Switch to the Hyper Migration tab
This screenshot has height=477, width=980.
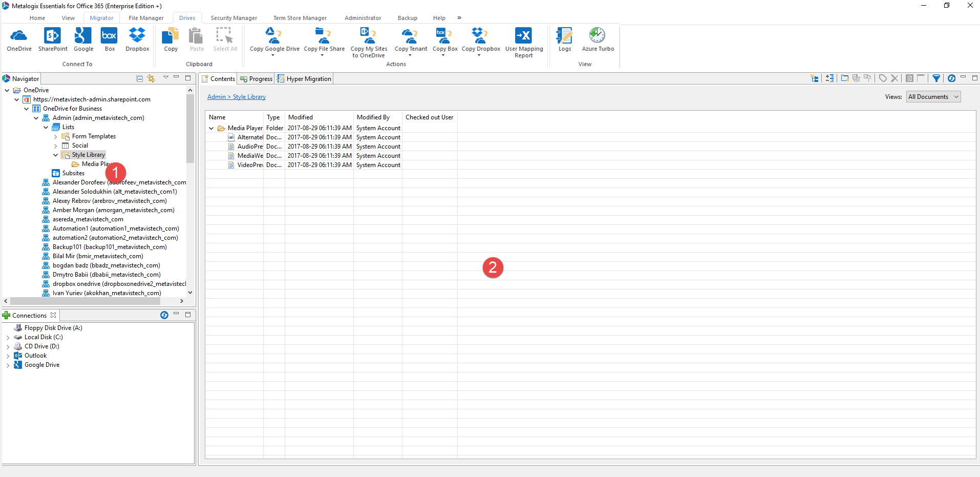[304, 78]
